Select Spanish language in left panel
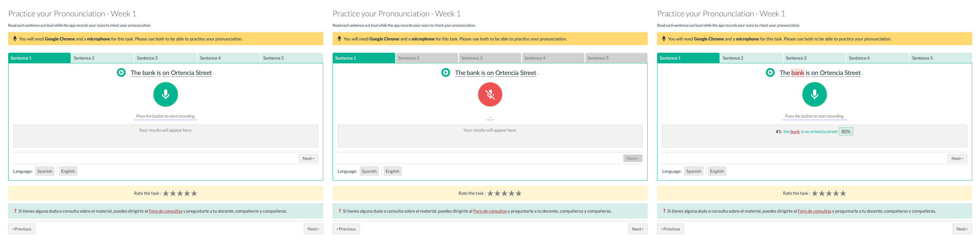This screenshot has height=249, width=980. 45,171
